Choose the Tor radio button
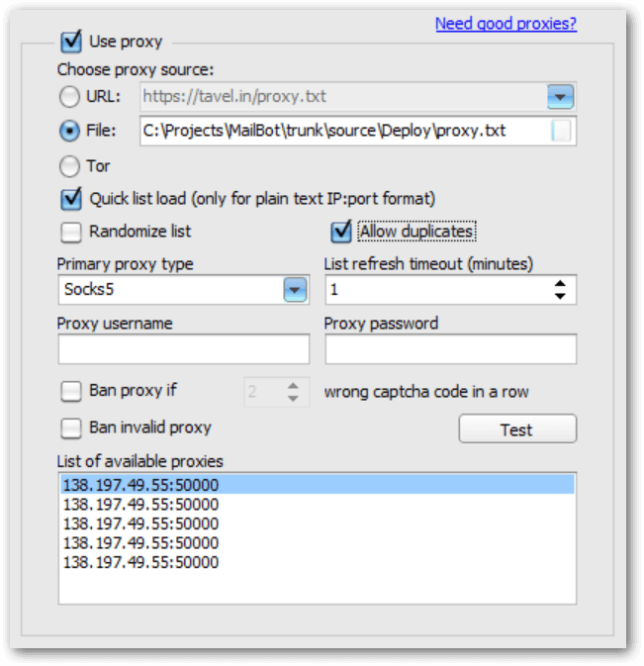This screenshot has height=666, width=644. [69, 166]
